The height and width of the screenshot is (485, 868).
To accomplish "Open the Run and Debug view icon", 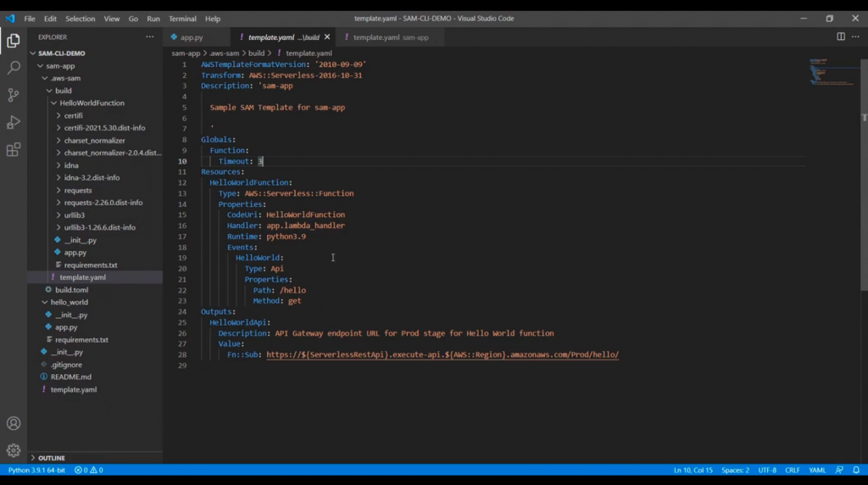I will (x=14, y=122).
